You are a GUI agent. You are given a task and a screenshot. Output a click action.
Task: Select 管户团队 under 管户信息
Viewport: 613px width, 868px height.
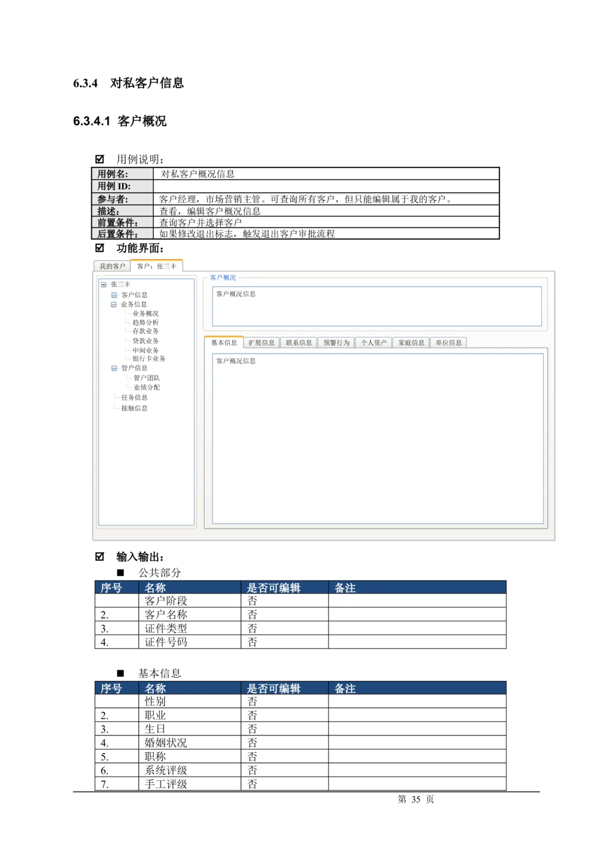[x=147, y=378]
